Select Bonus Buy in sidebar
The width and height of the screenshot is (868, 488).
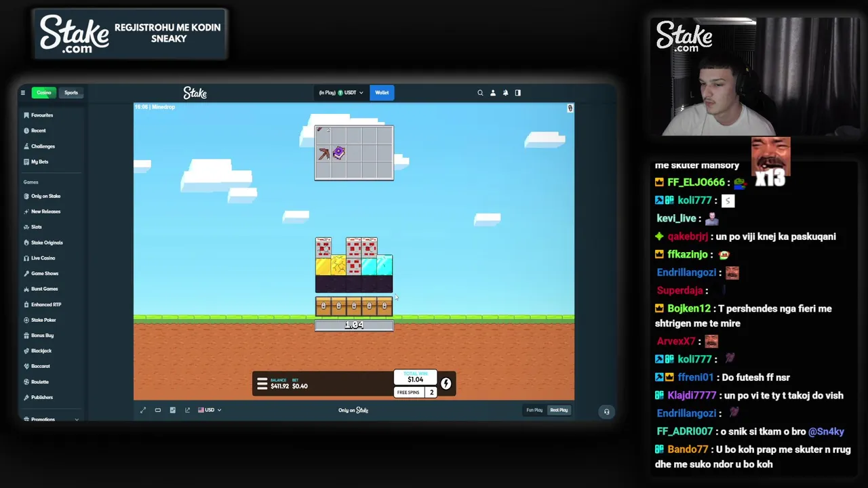(x=42, y=335)
